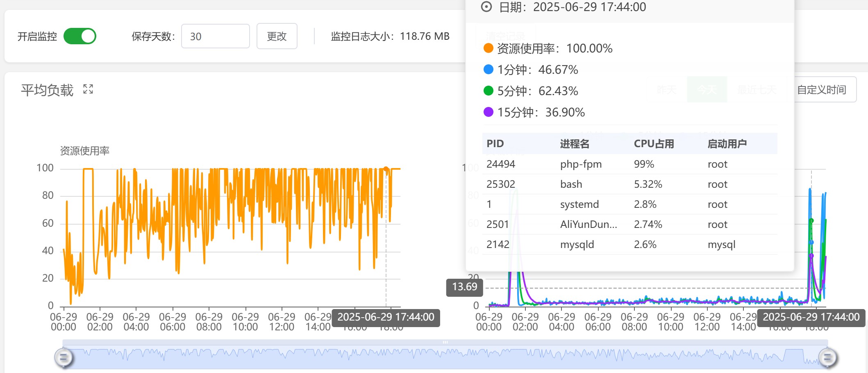This screenshot has height=373, width=868.
Task: Click the bash process name
Action: [571, 184]
